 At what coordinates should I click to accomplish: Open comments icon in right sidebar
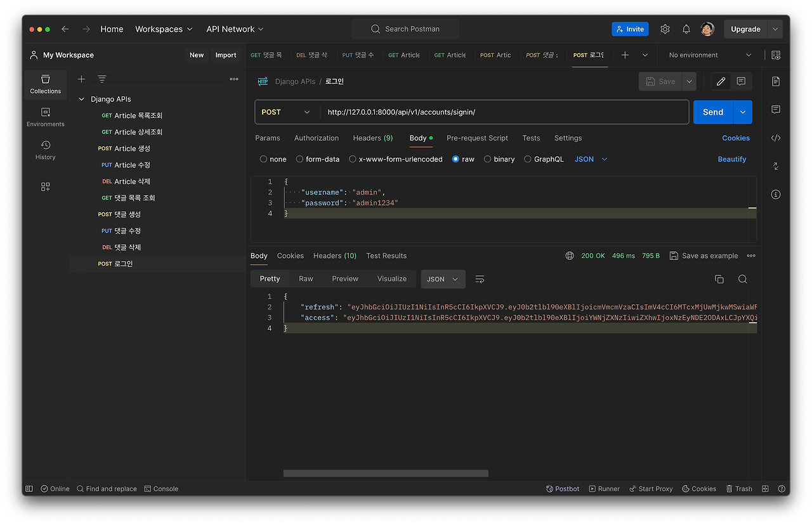[x=776, y=110]
